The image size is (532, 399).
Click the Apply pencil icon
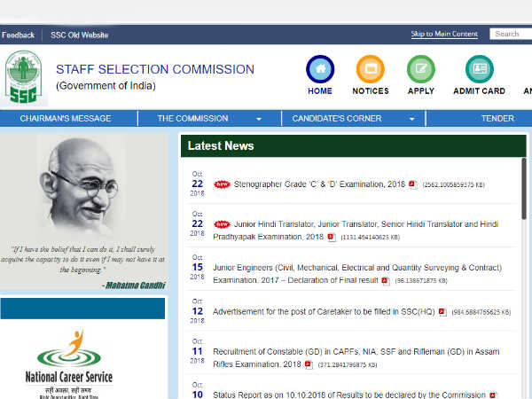(x=421, y=69)
